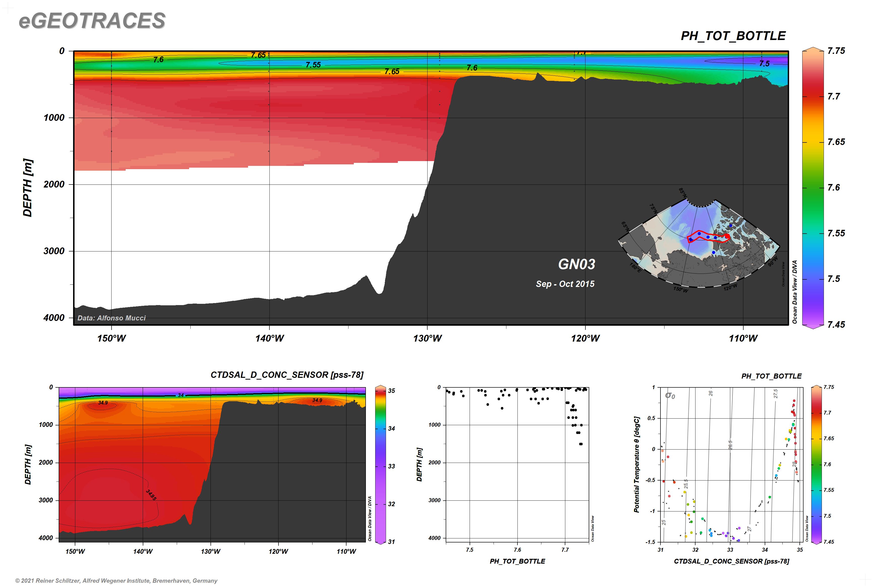
Task: Click the Sep - Oct 2015 date text
Action: [565, 284]
